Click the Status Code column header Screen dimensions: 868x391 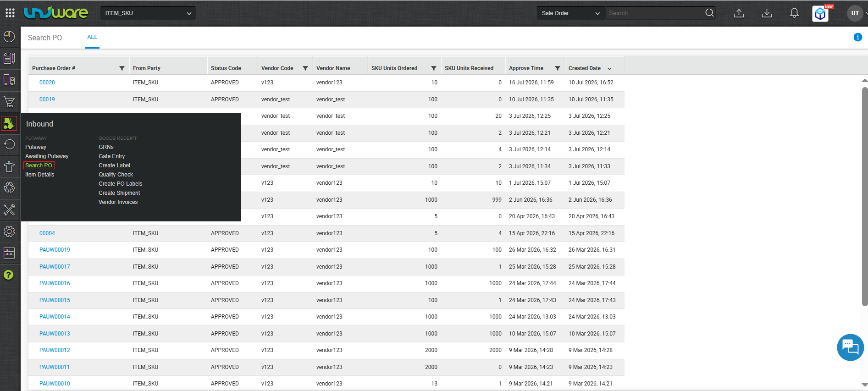[226, 68]
